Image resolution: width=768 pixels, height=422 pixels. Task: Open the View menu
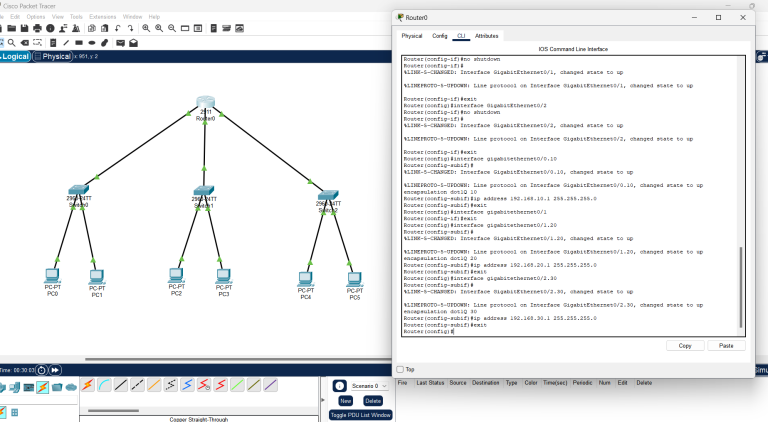coord(58,17)
